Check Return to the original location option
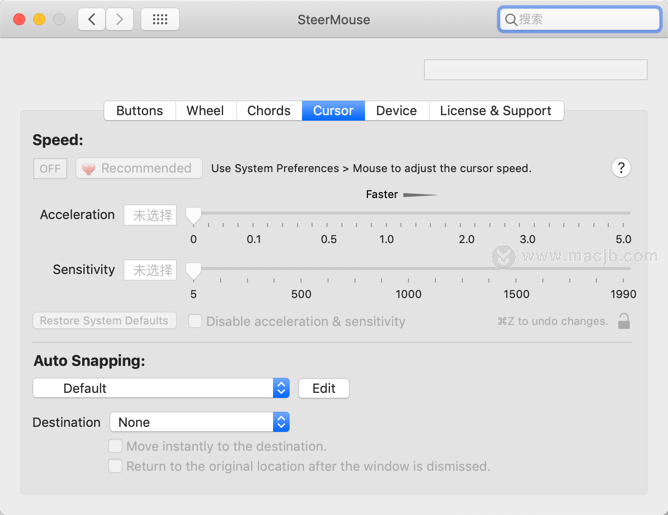Image resolution: width=668 pixels, height=515 pixels. pos(116,466)
